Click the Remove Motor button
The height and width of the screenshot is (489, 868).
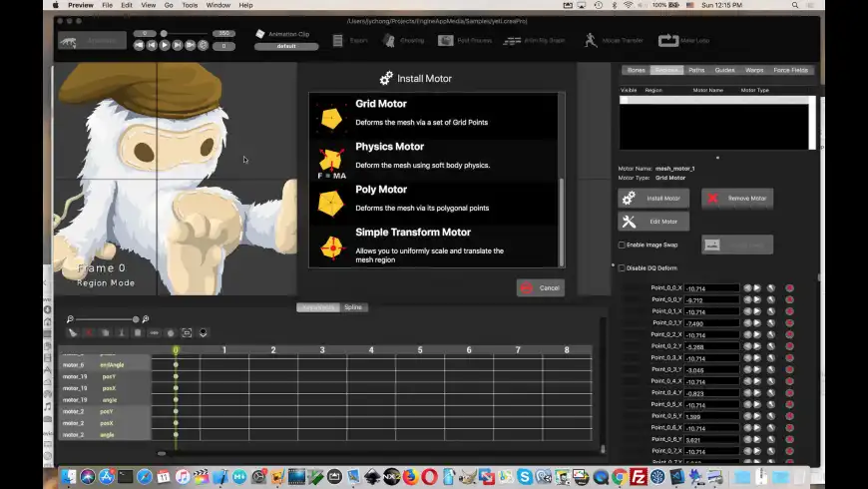tap(737, 199)
